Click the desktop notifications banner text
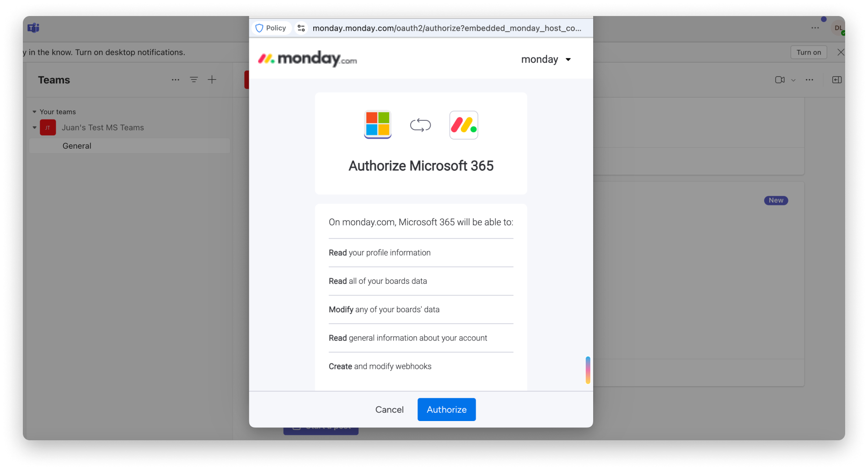The height and width of the screenshot is (470, 868). click(104, 52)
